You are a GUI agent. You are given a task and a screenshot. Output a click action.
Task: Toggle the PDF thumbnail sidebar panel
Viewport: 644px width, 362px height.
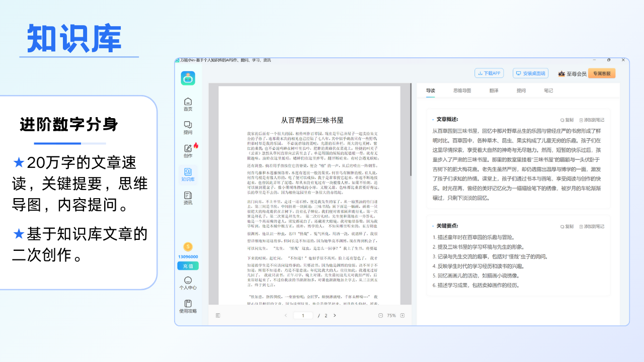[217, 315]
